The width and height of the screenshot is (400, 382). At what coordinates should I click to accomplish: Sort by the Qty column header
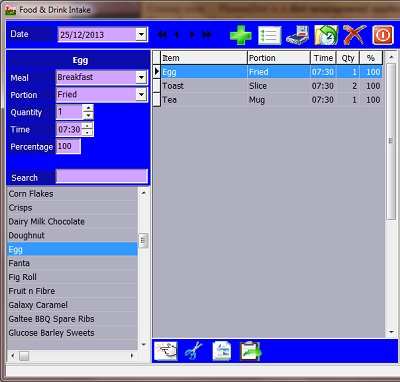[348, 58]
